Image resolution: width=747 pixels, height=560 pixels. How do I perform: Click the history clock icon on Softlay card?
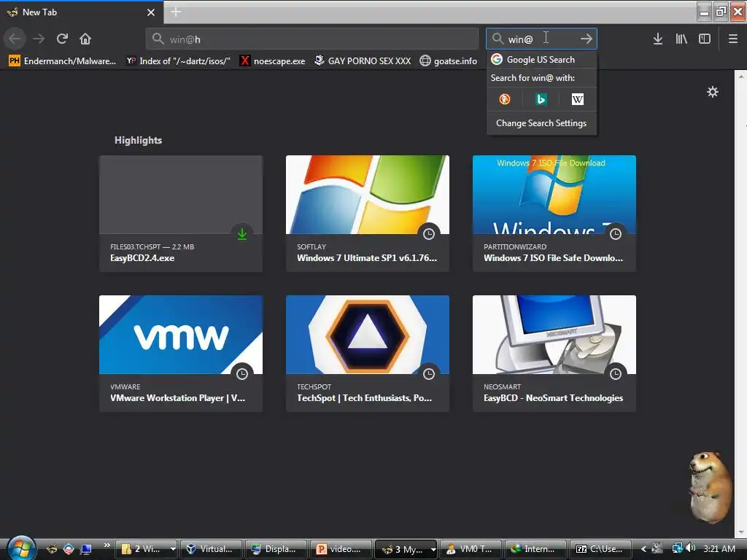point(429,234)
